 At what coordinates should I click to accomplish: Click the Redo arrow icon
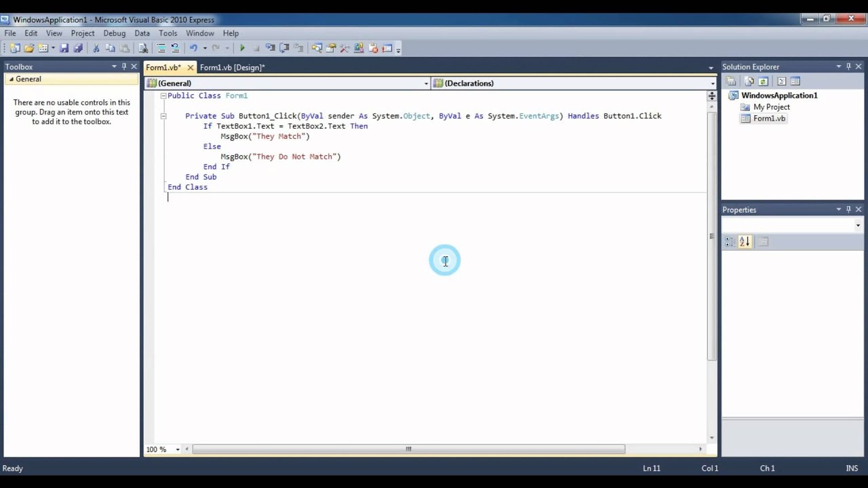click(216, 48)
